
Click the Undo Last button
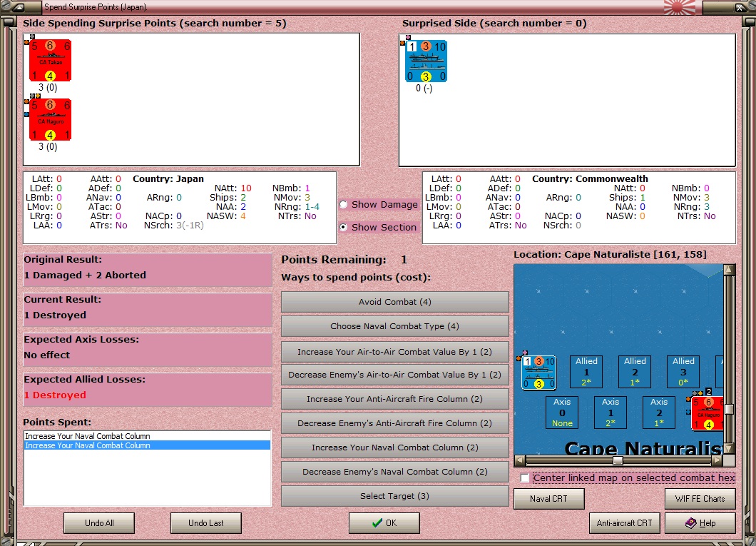(x=206, y=523)
